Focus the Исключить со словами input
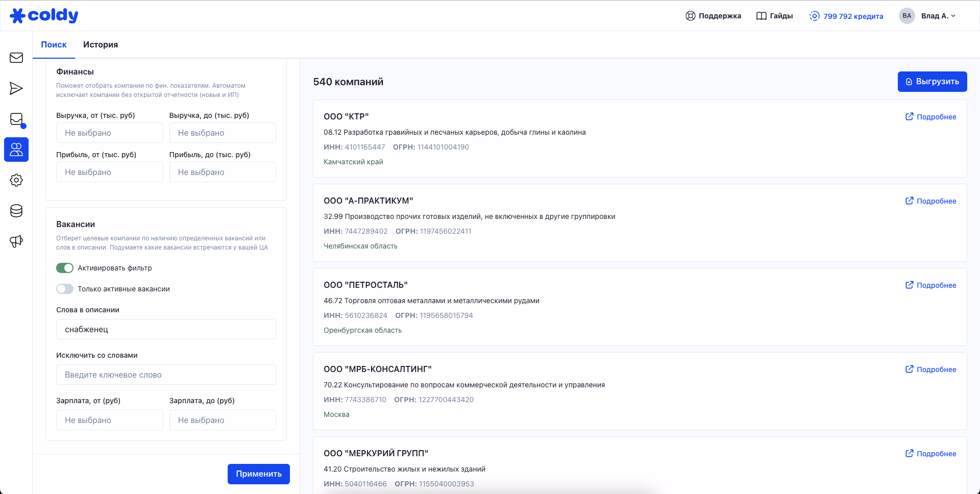The image size is (980, 494). [166, 375]
